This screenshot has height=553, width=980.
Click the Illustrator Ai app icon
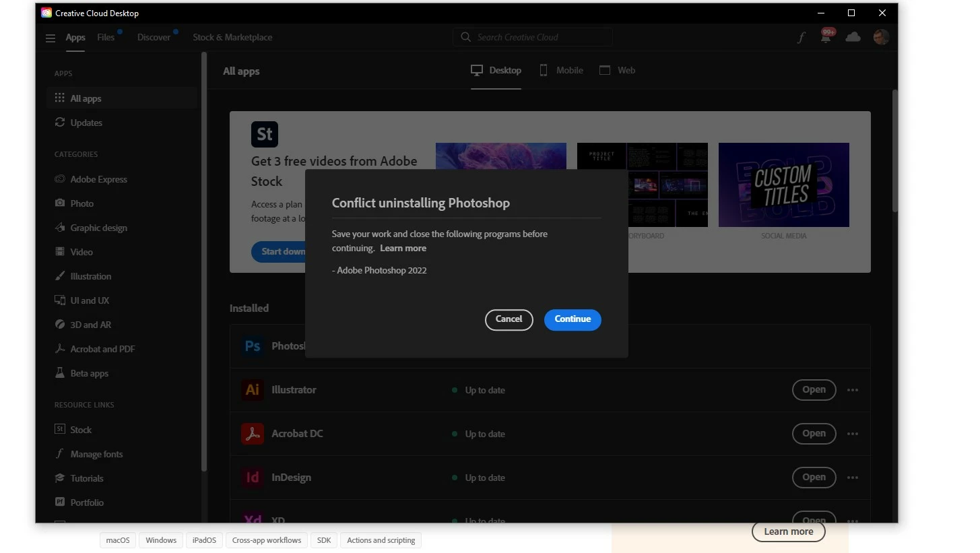tap(253, 390)
